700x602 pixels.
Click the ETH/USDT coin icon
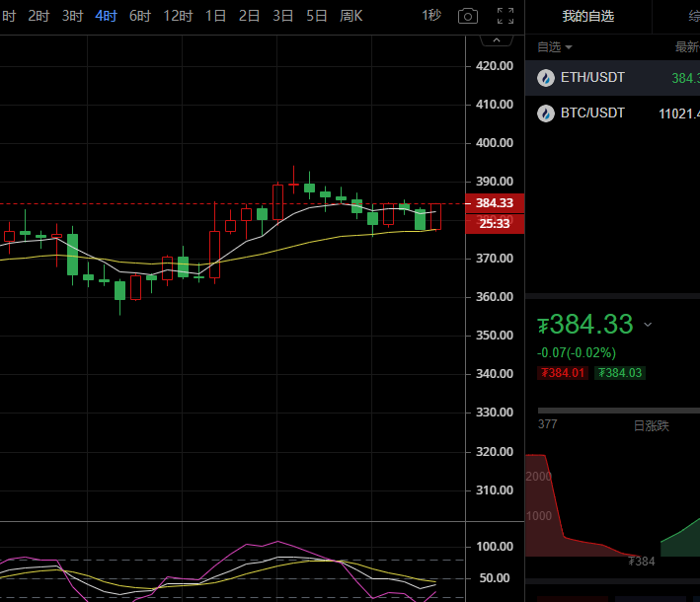(x=545, y=78)
